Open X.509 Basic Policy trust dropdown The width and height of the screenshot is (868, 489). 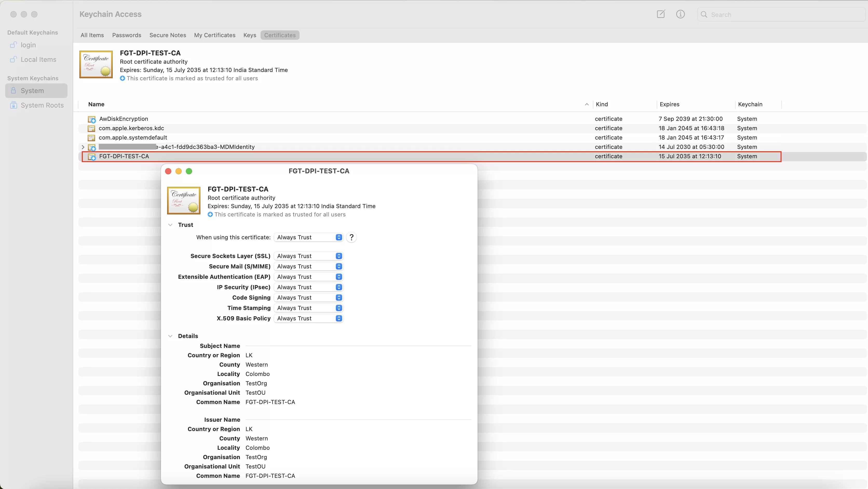coord(309,318)
